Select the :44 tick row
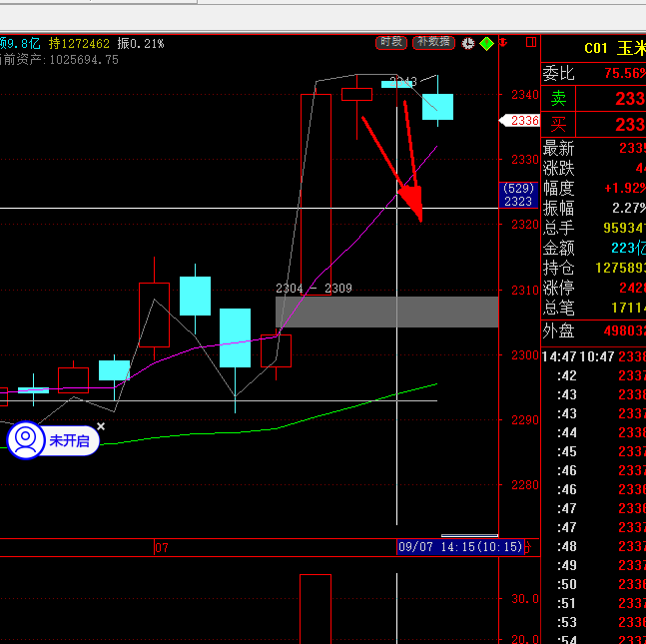Viewport: 646px width, 644px height. pos(594,432)
